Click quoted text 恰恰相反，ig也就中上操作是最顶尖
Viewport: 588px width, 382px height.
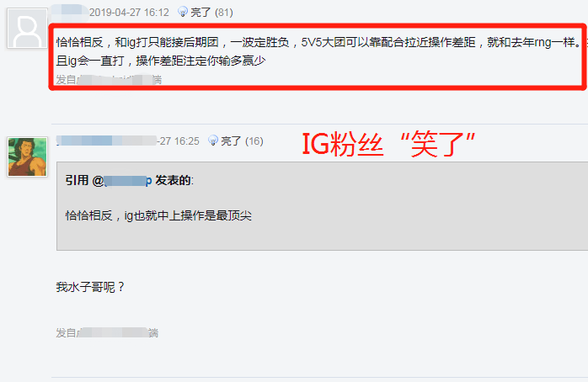click(158, 215)
